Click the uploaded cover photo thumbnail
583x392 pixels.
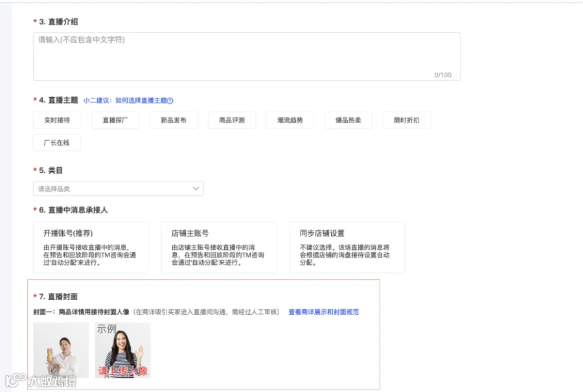point(61,350)
